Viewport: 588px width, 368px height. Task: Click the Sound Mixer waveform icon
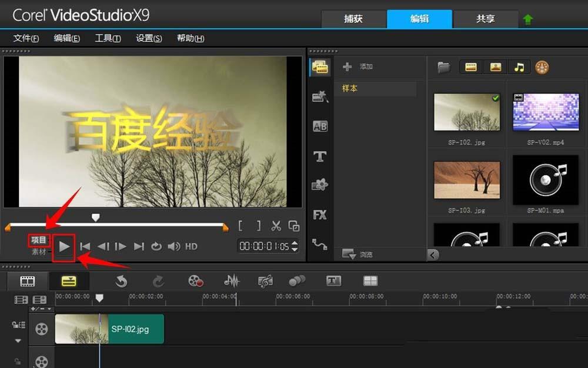click(232, 282)
